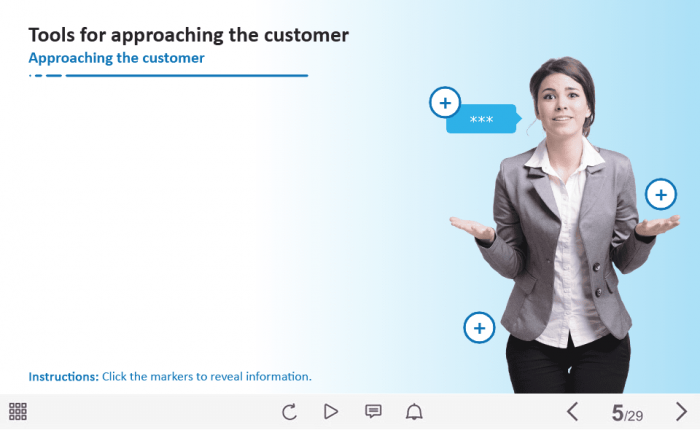The image size is (700, 430).
Task: Click the blue 'Approaching the customer' subtitle
Action: pos(116,58)
